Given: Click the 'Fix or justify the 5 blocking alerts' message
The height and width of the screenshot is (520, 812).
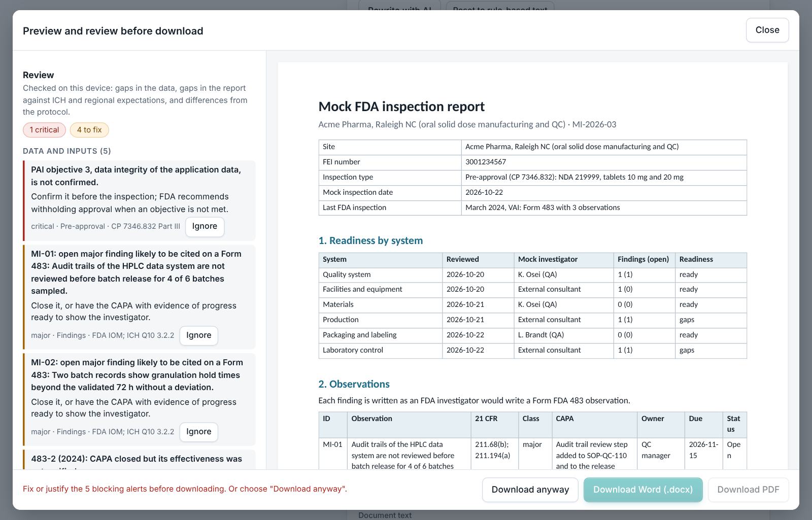Looking at the screenshot, I should (x=185, y=489).
